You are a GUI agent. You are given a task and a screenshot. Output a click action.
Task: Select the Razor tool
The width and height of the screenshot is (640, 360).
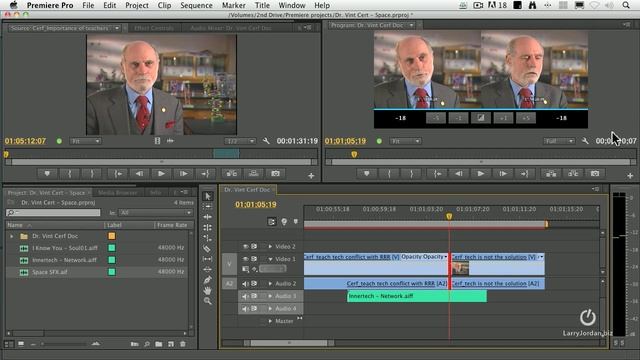coord(207,249)
